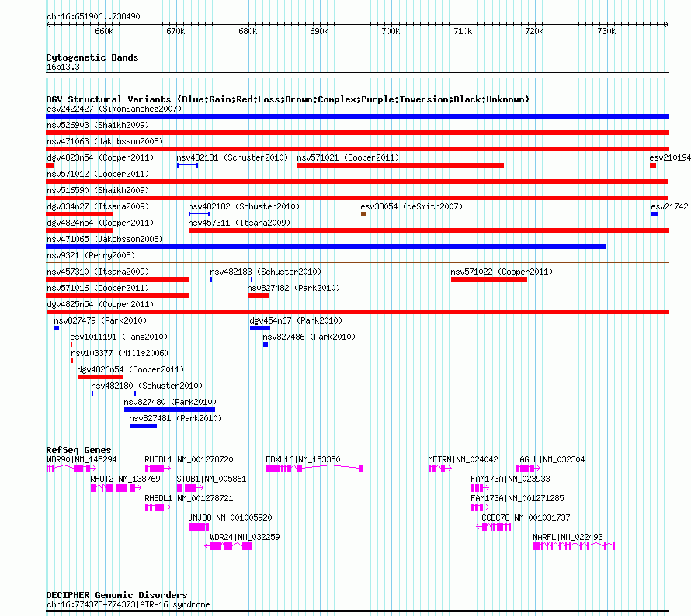Click the chr16:651906..738490 coordinate text
Screen dimensions: 691x616
click(93, 17)
